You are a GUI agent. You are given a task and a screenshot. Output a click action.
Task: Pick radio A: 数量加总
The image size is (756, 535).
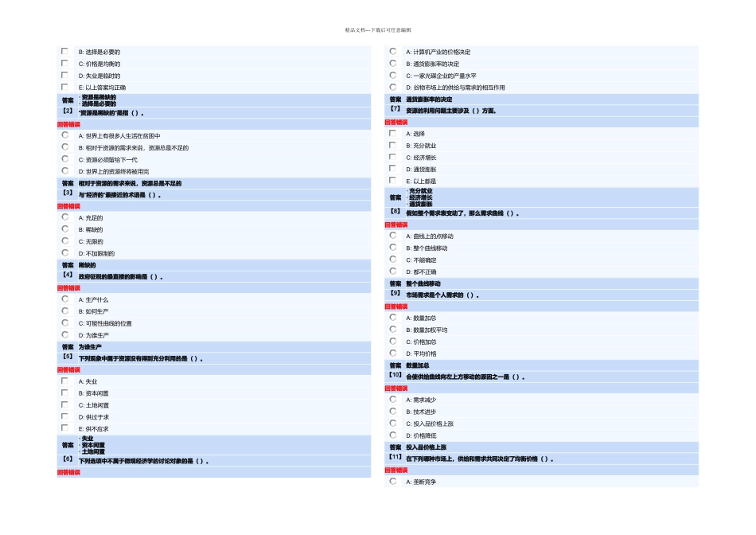pos(393,318)
